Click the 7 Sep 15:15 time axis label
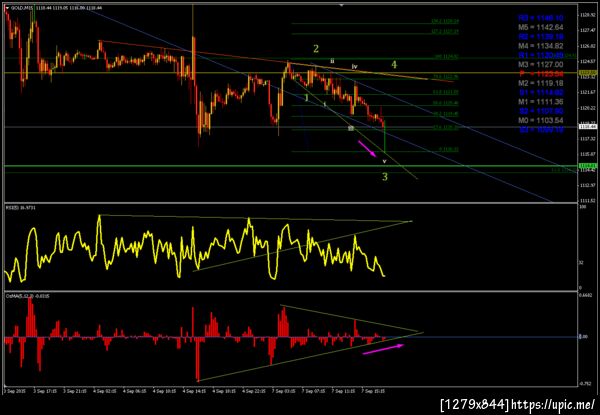This screenshot has width=600, height=415. pos(375,391)
